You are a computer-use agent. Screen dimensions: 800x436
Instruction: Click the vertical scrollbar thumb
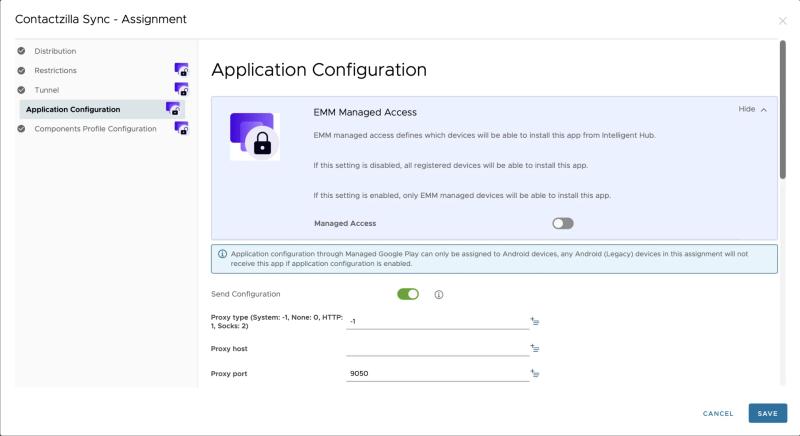[x=783, y=110]
